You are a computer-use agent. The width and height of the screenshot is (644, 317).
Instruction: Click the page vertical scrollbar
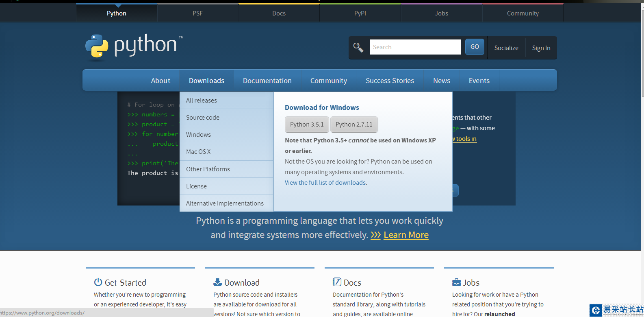[642, 53]
